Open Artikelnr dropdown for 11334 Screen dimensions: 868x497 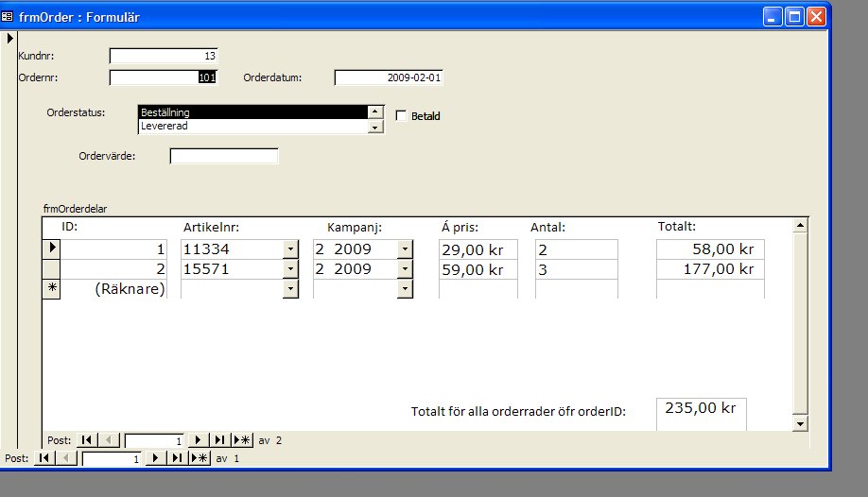click(x=290, y=249)
